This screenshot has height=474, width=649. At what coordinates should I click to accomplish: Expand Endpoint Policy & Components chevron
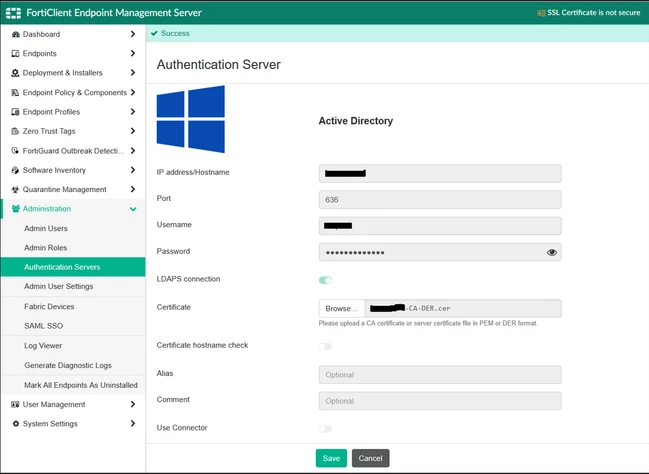(133, 92)
